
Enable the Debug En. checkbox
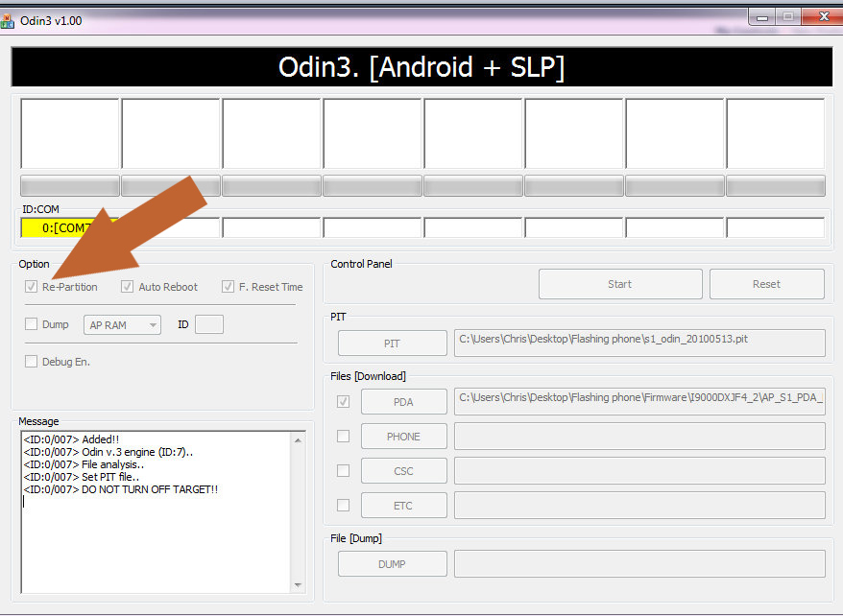click(x=31, y=362)
